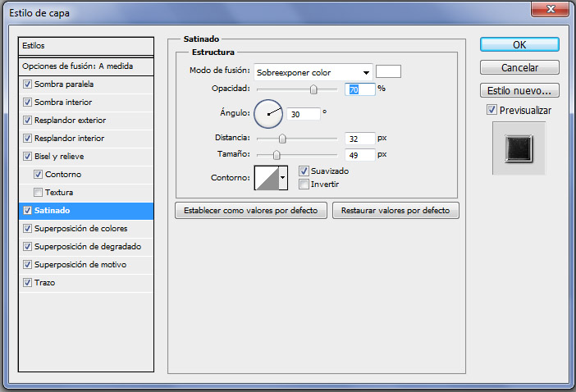Viewport: 576px width, 392px height.
Task: Click the style preview thumbnail
Action: [519, 148]
